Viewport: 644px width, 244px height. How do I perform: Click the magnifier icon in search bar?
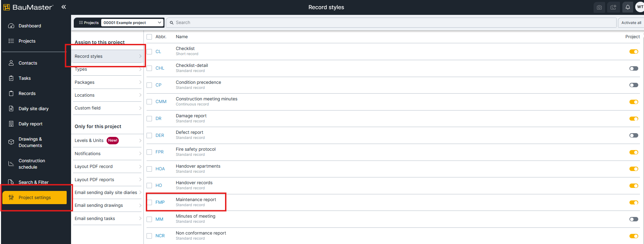pos(172,23)
